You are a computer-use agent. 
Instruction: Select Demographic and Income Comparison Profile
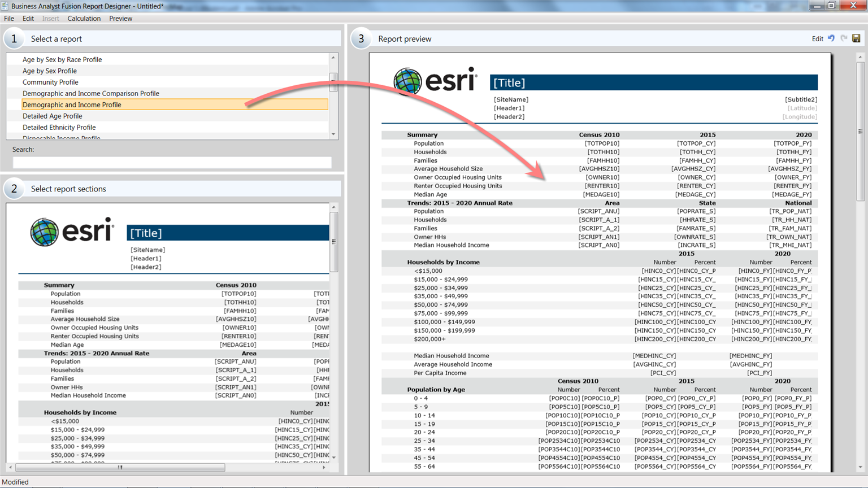(x=91, y=93)
